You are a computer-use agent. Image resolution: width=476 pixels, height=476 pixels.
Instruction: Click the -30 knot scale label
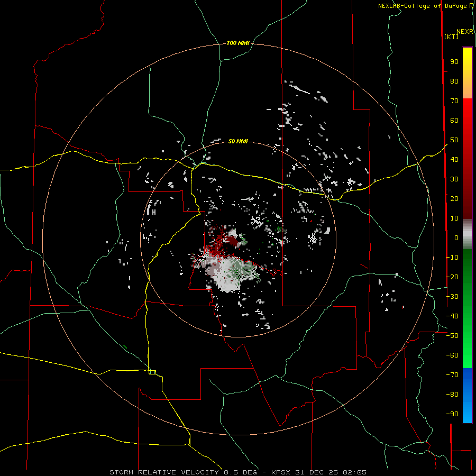pos(452,297)
